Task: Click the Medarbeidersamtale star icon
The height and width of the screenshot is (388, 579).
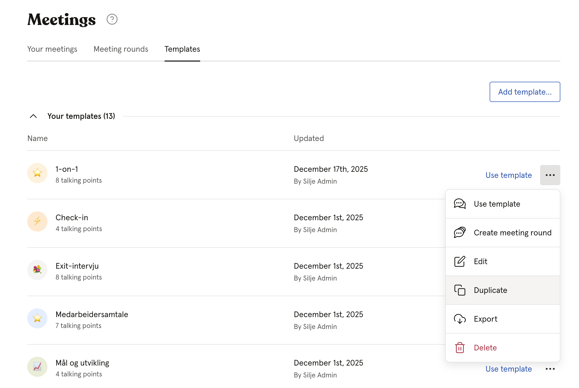Action: [37, 318]
